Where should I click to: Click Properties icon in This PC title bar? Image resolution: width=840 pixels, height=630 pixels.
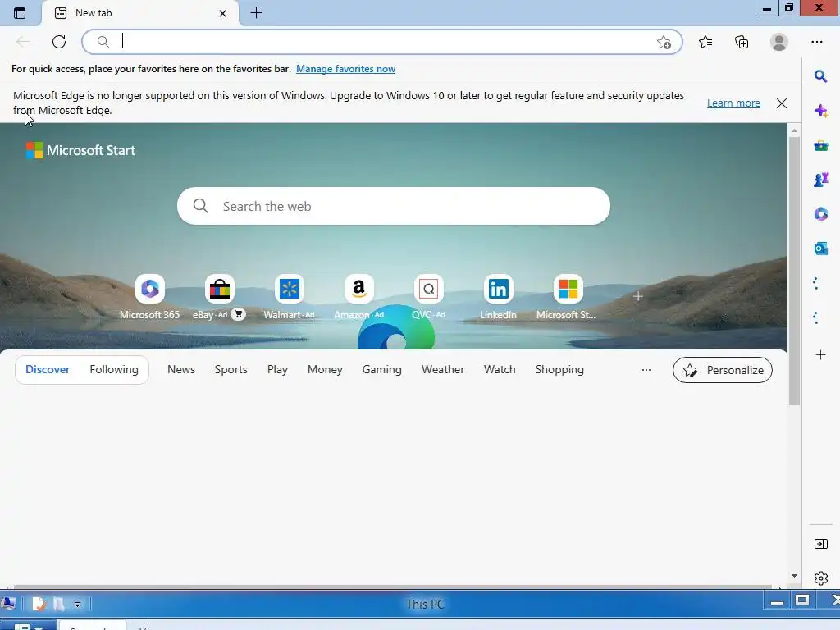(39, 605)
